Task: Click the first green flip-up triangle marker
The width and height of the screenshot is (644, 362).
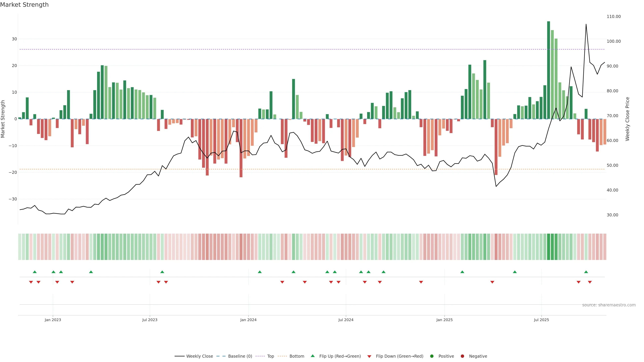Action: pyautogui.click(x=35, y=272)
